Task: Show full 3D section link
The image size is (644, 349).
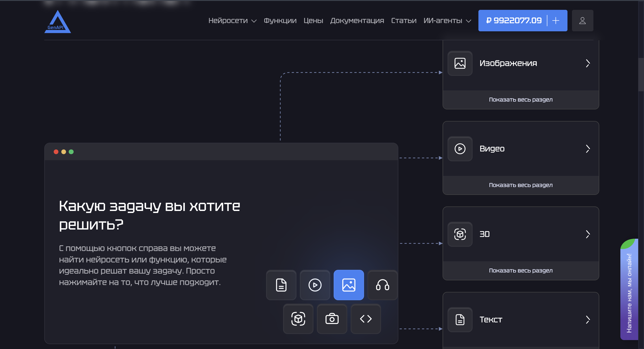Action: pyautogui.click(x=520, y=270)
